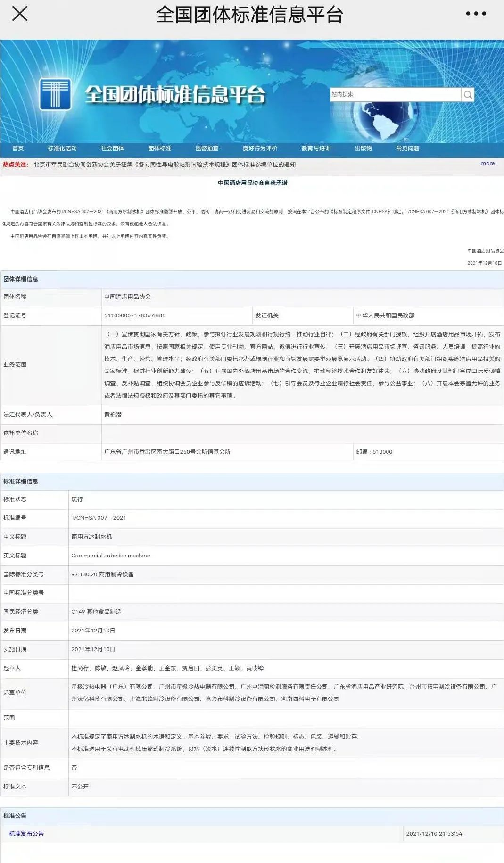Open the 标准化活动 menu item
This screenshot has height=863, width=504.
click(62, 149)
